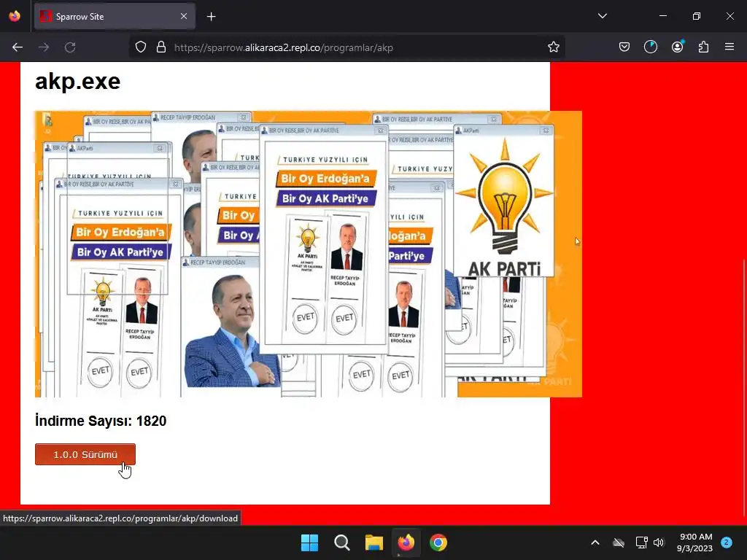Open Save to Pocket icon
The width and height of the screenshot is (747, 560).
click(x=624, y=47)
